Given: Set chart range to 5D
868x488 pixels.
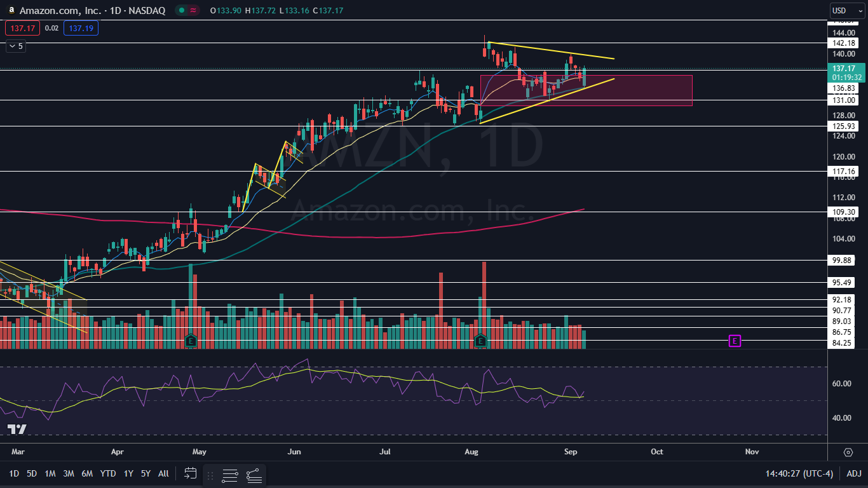Looking at the screenshot, I should pos(32,473).
